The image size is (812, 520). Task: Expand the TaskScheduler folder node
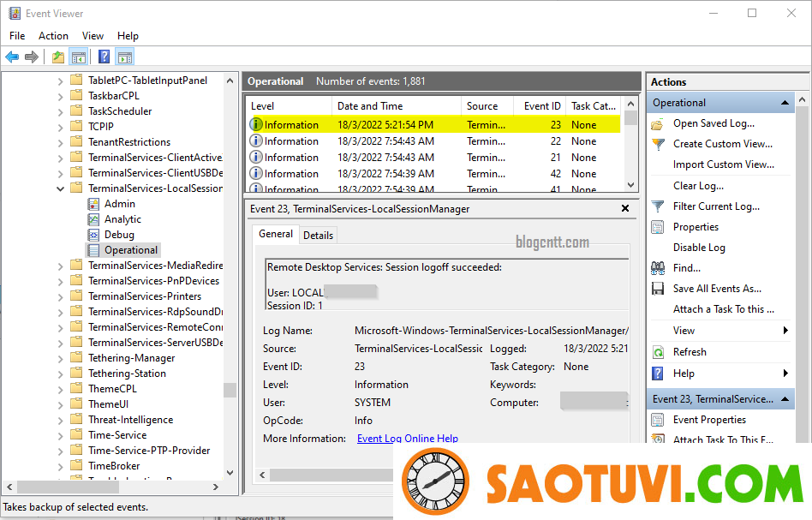pyautogui.click(x=61, y=111)
